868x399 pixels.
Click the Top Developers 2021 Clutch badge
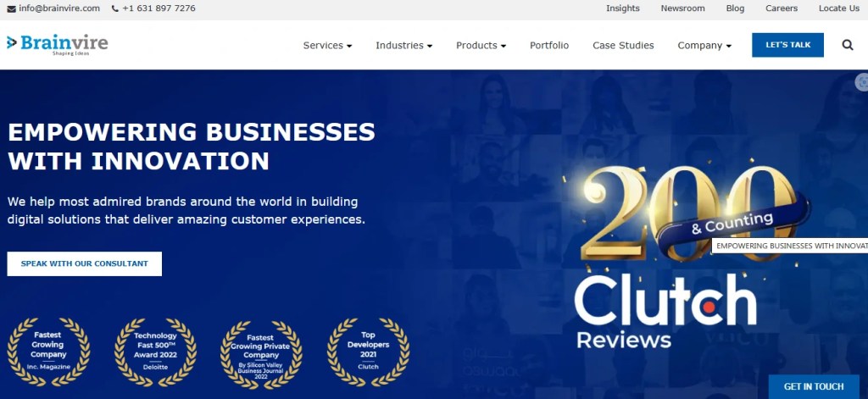[x=368, y=352]
